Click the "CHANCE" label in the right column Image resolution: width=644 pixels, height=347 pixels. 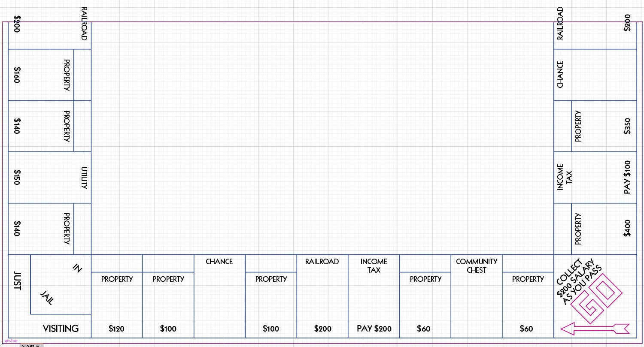point(560,75)
